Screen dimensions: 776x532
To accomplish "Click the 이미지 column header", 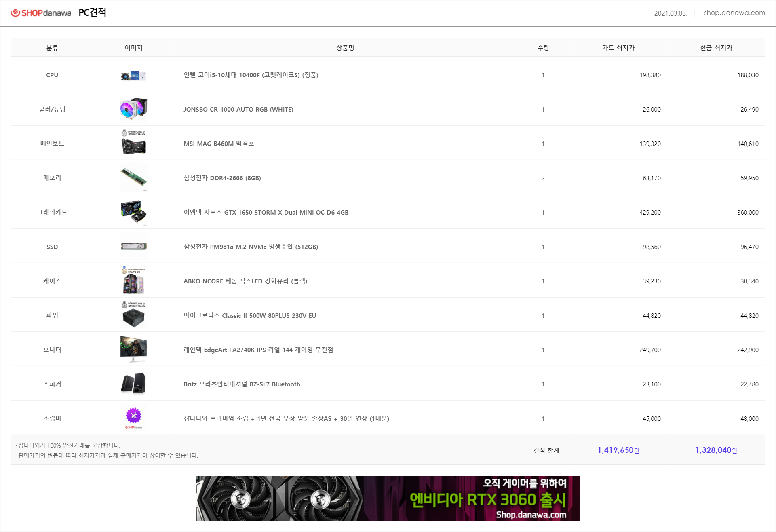I will 134,48.
